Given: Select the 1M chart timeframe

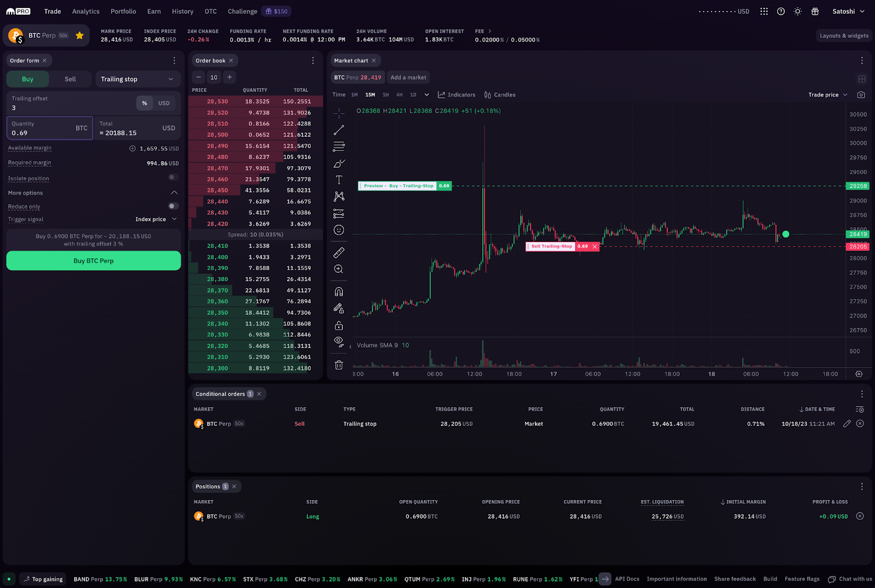Looking at the screenshot, I should click(354, 95).
